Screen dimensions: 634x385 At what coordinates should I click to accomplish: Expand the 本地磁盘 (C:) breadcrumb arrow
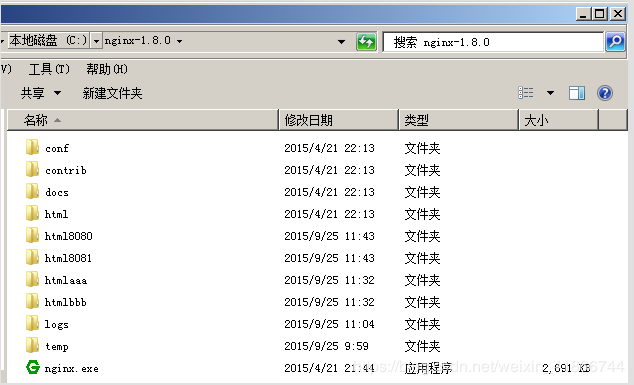96,41
